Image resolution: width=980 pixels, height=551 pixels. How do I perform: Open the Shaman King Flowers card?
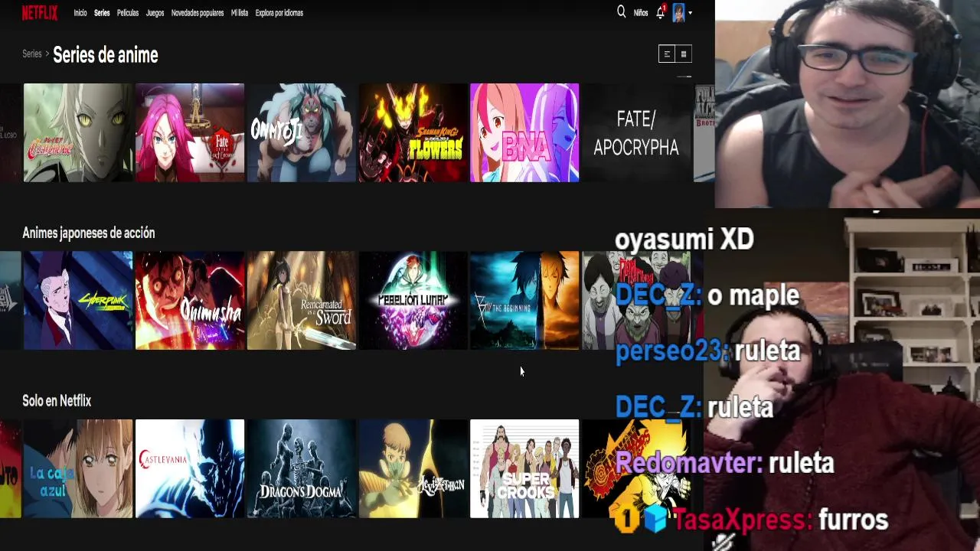click(413, 133)
